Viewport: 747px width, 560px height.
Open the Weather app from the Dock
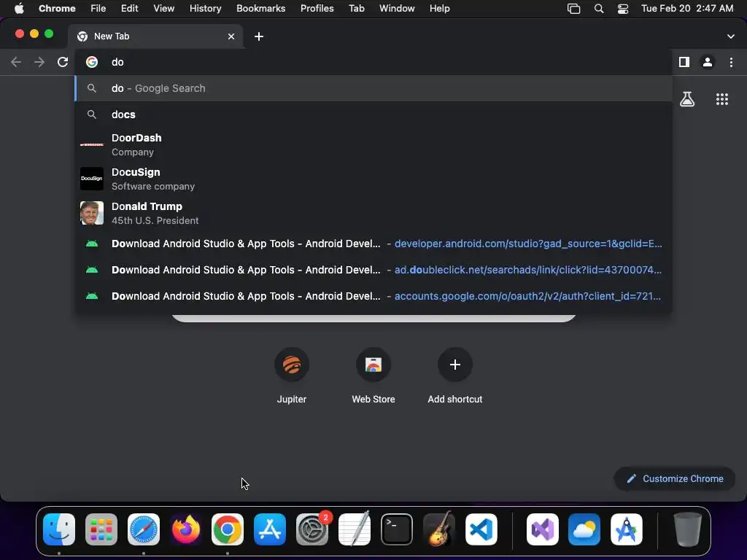(584, 529)
